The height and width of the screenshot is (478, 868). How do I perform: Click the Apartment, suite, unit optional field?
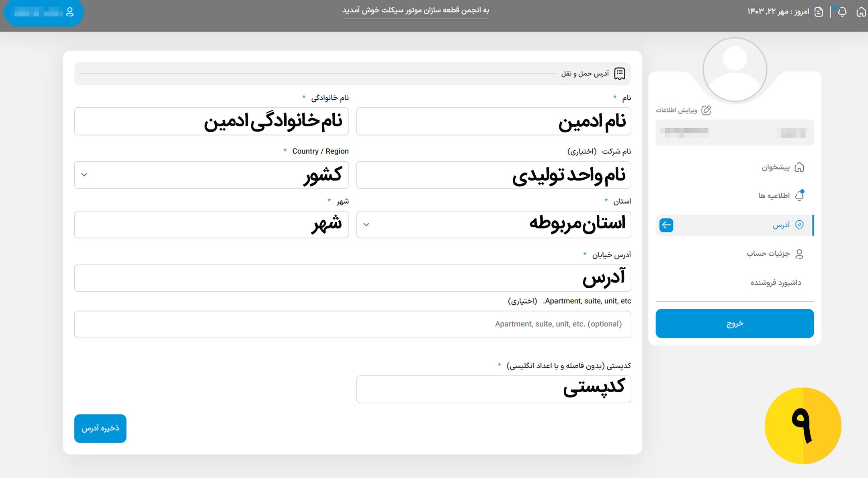(352, 324)
